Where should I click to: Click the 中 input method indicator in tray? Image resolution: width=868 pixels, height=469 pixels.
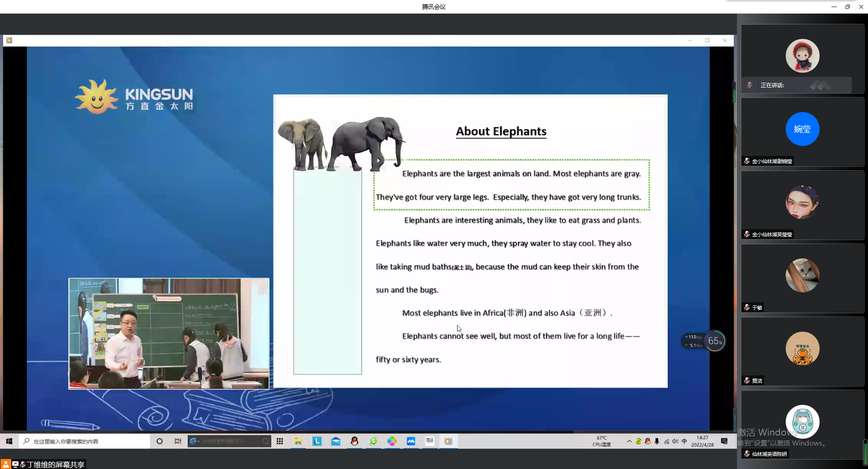[x=684, y=441]
